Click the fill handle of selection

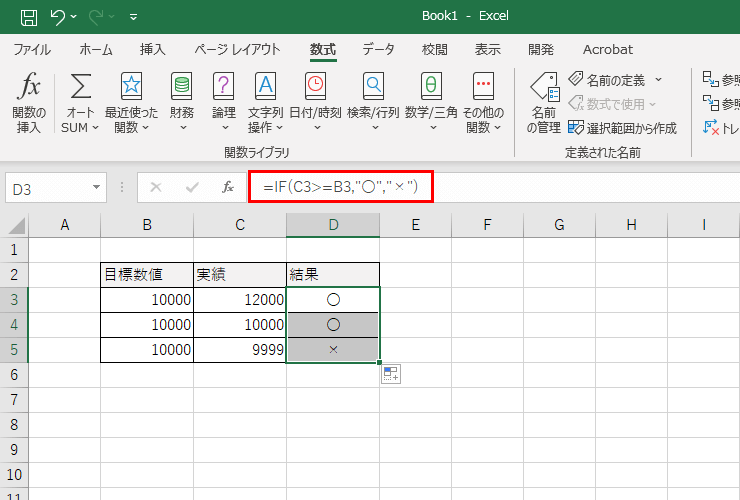tap(379, 362)
